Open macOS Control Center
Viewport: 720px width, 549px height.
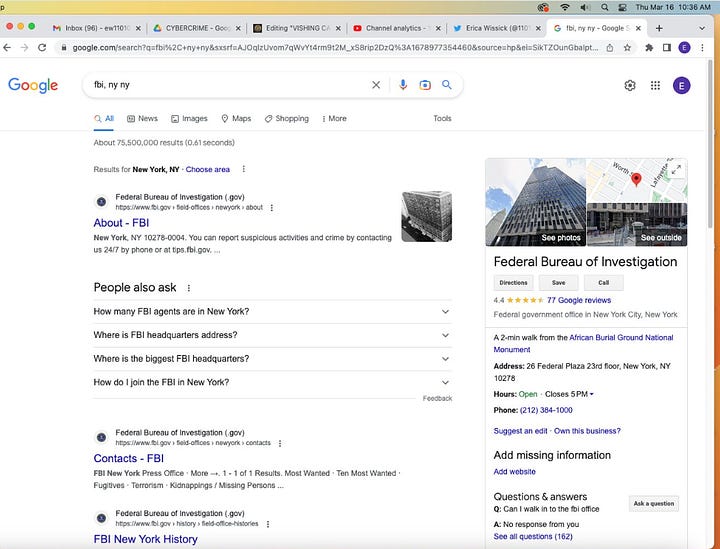pos(623,7)
